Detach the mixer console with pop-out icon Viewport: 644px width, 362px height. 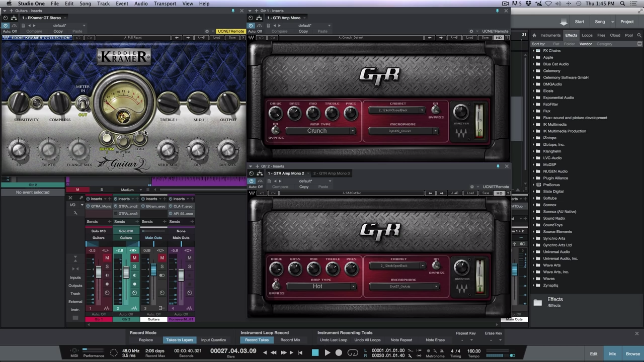[x=82, y=198]
